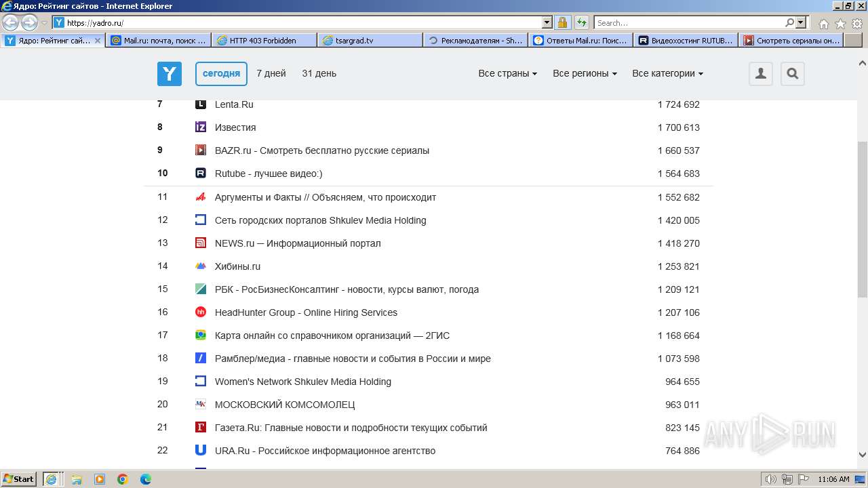This screenshot has width=868, height=488.
Task: Click the Известия site icon
Action: 201,127
